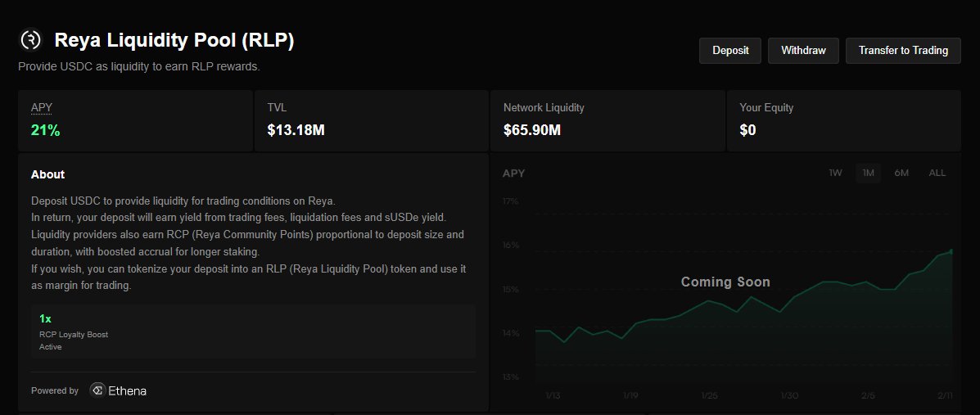980x415 pixels.
Task: Click the Reya logo icon beside the title
Action: pos(30,40)
